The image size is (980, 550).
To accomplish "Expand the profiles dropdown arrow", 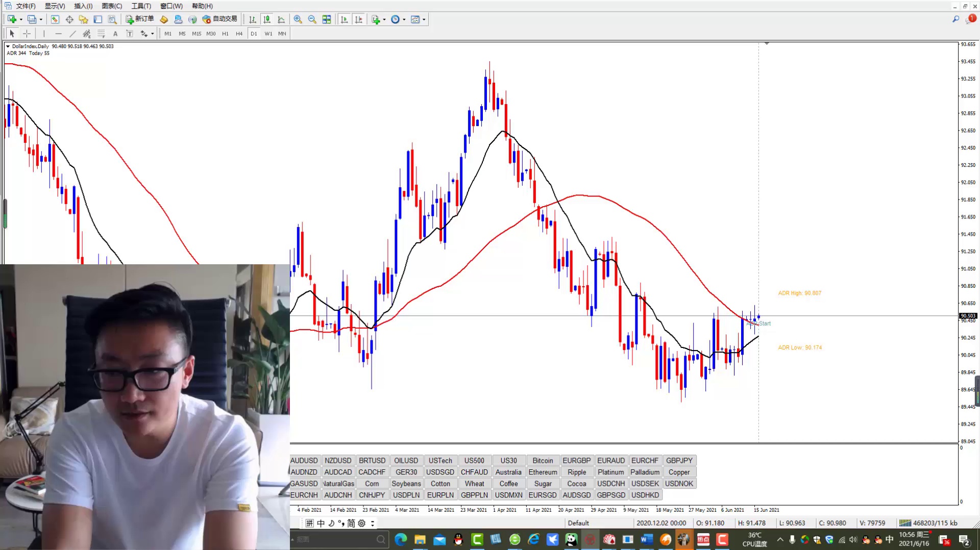I will (x=41, y=19).
